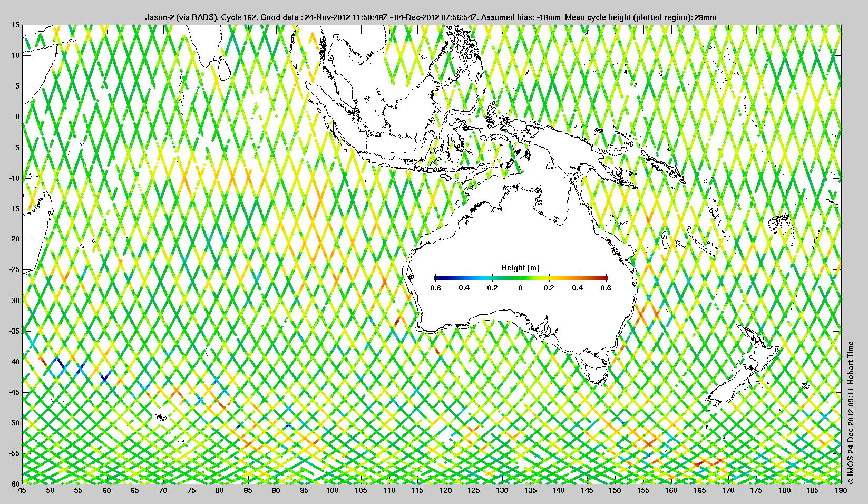Click longitude tick label 175
This screenshot has width=868, height=504.
pos(756,490)
